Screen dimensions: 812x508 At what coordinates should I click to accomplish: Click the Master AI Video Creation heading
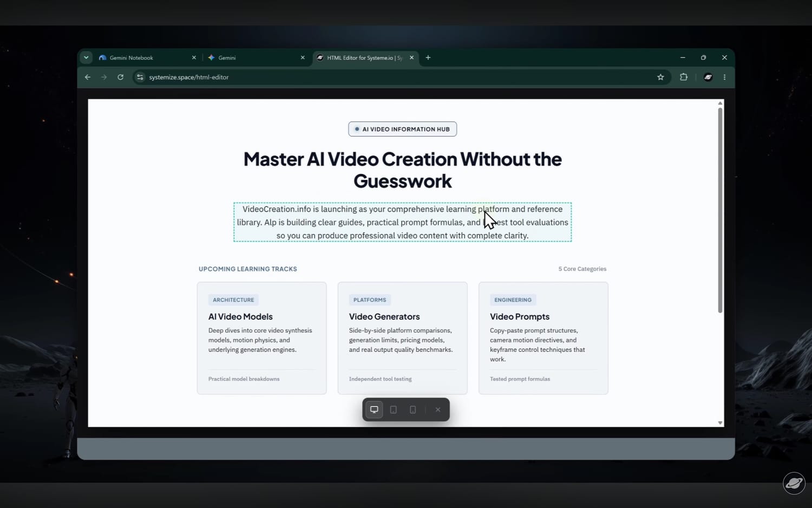[x=402, y=170]
